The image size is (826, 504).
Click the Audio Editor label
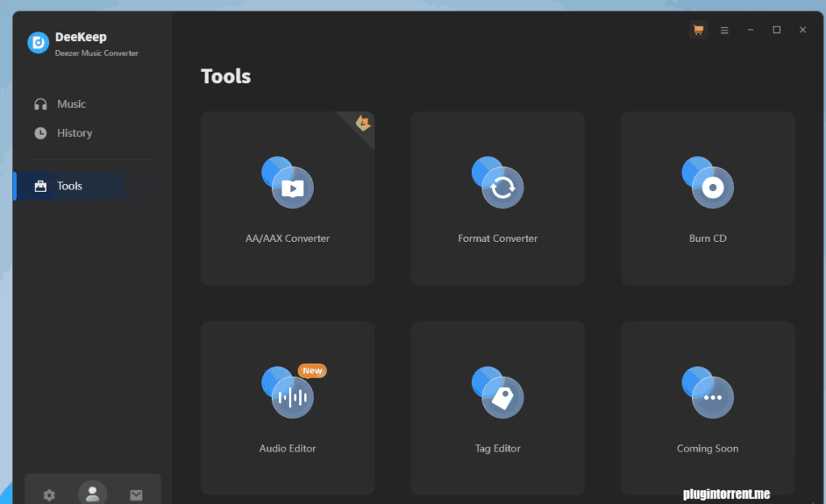pos(288,448)
